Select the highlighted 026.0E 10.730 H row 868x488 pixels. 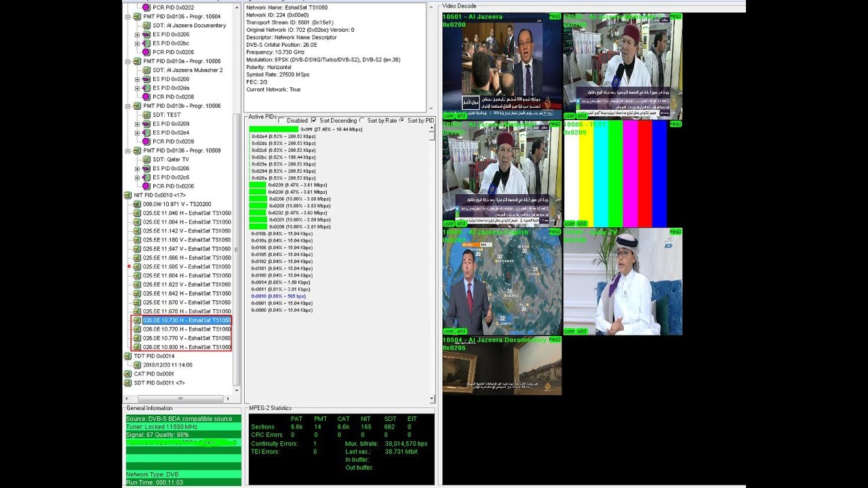click(186, 320)
